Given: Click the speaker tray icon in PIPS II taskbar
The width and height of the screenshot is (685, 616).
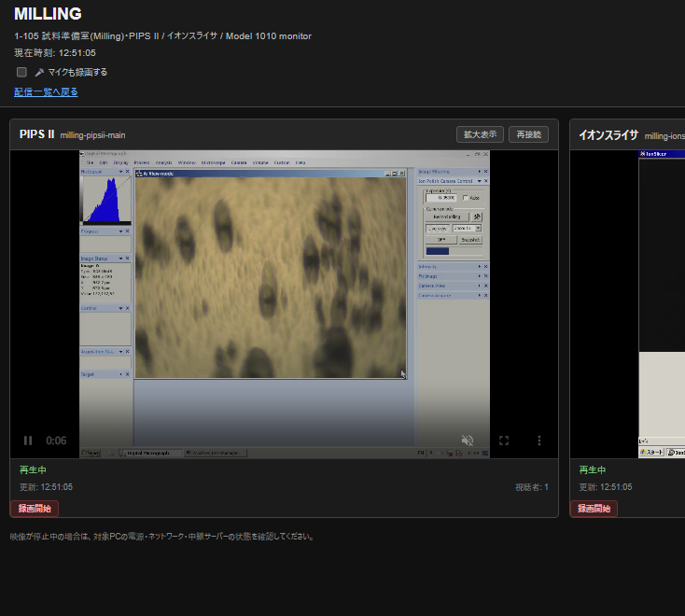Looking at the screenshot, I should click(x=440, y=454).
